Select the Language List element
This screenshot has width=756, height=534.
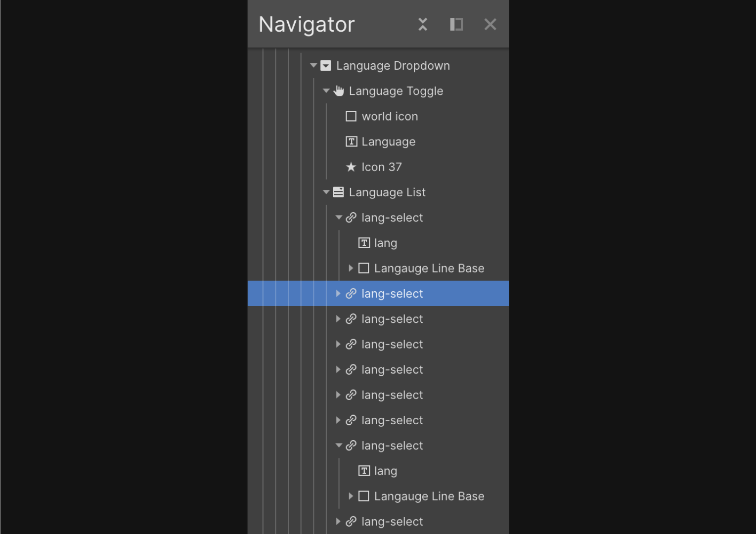[387, 192]
